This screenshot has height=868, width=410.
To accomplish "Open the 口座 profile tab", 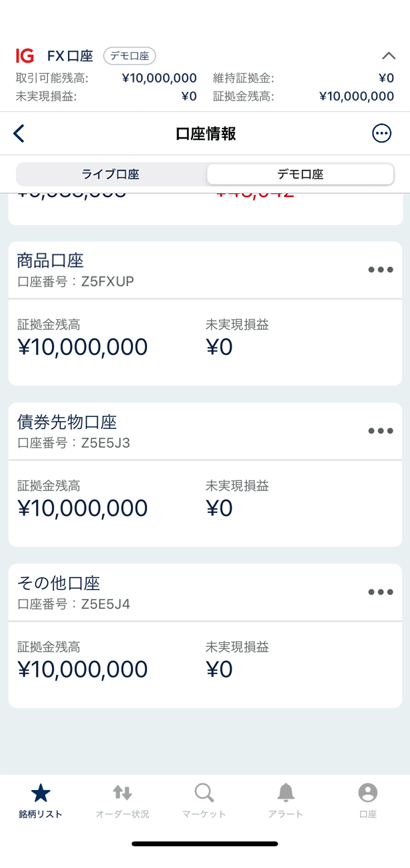I will point(367,800).
